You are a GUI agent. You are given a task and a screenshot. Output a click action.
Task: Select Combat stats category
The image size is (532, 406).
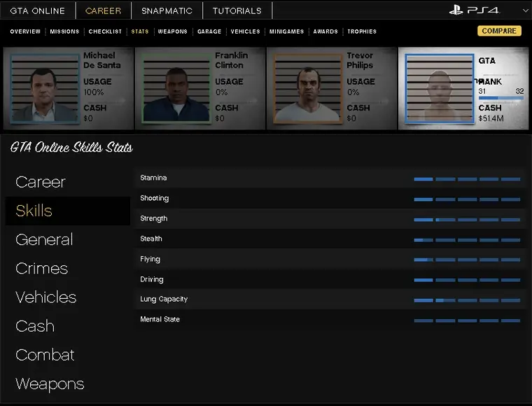[45, 355]
